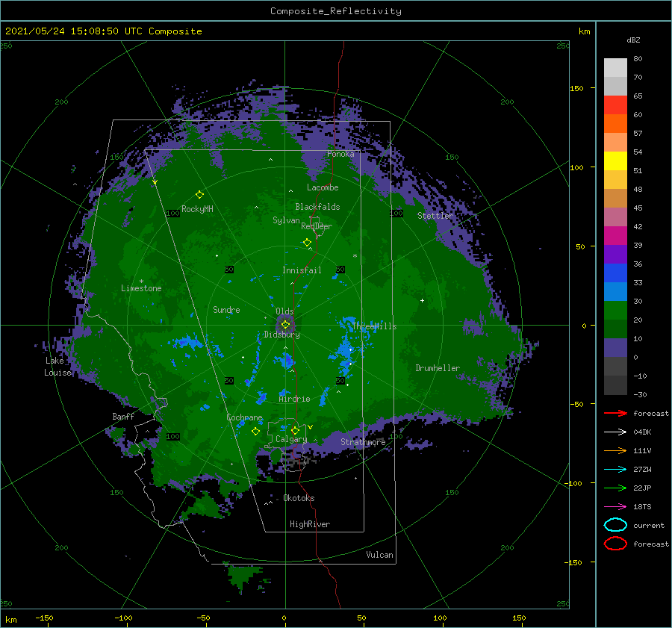The image size is (672, 628).
Task: Click the Ponoka label
Action: (x=340, y=154)
